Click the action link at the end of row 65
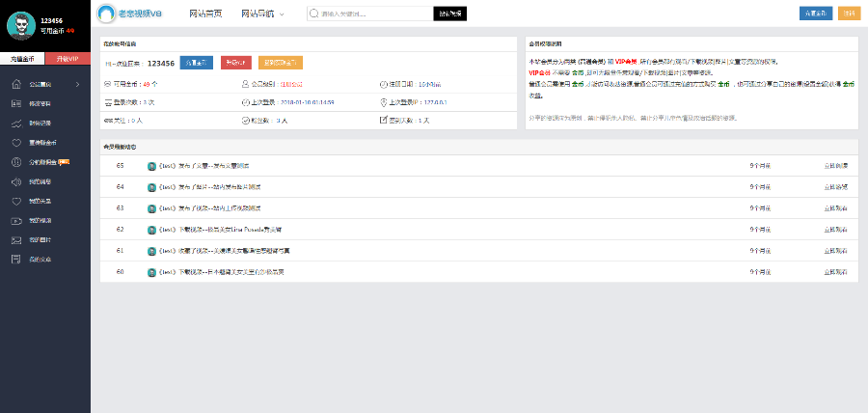Screen dimensions: 868x413 pyautogui.click(x=836, y=166)
